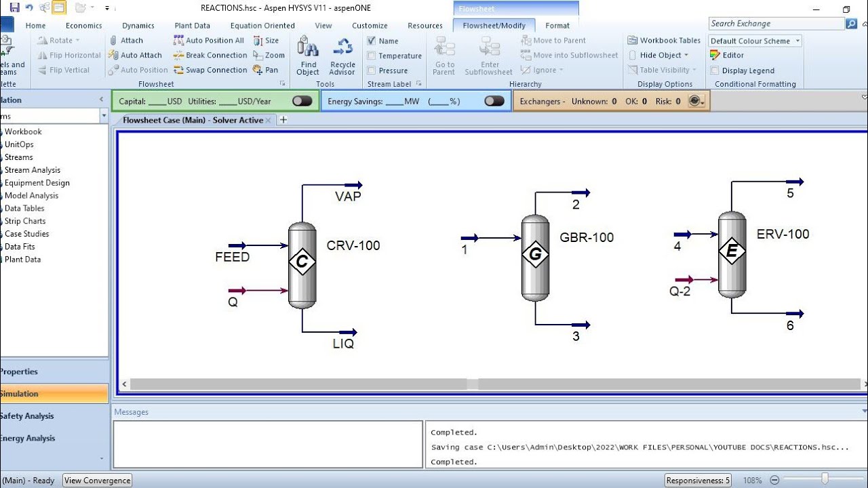
Task: Open the conditional formatting Editor
Action: click(727, 56)
